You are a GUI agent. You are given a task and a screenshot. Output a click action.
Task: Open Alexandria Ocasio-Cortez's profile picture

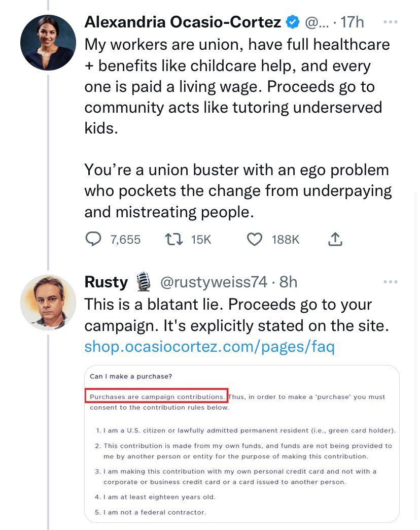click(x=48, y=43)
